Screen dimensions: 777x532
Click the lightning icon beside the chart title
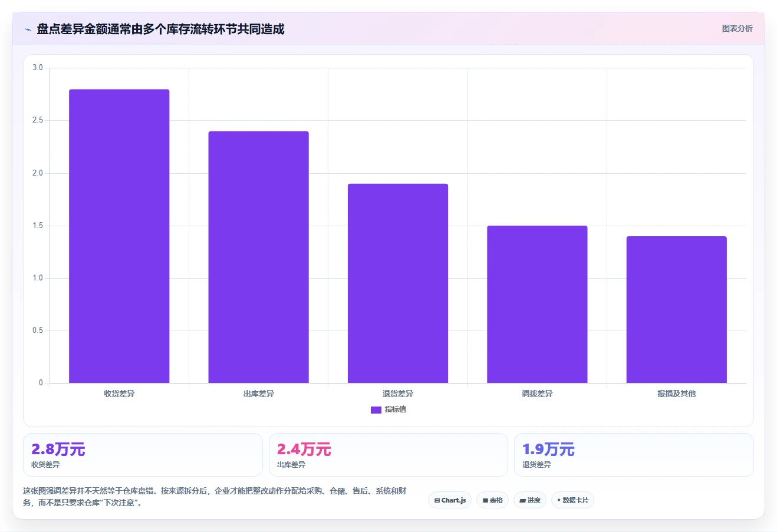(28, 29)
